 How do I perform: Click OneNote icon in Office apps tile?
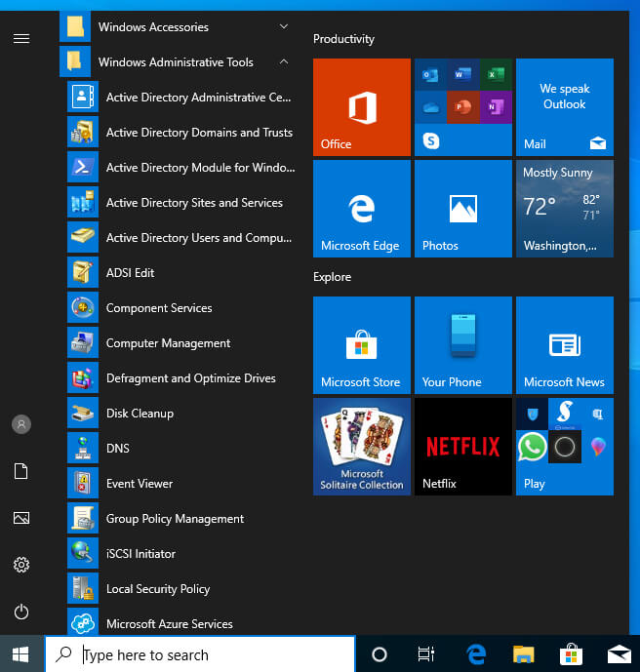pyautogui.click(x=496, y=107)
